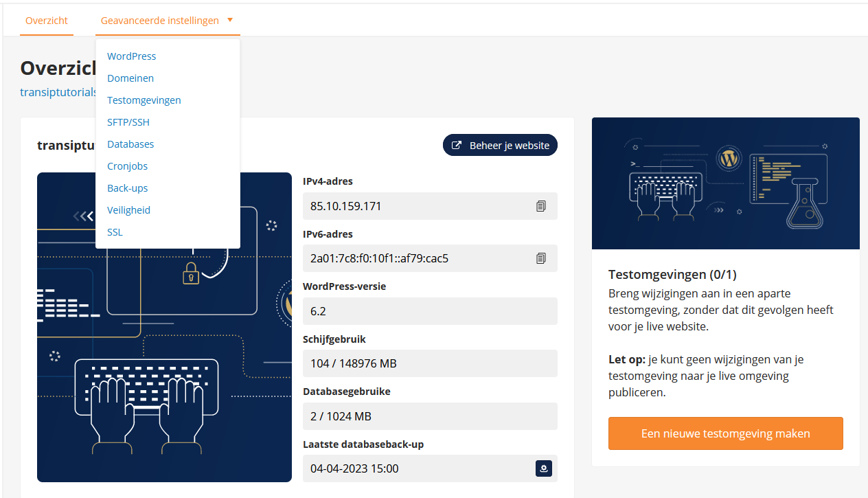868x498 pixels.
Task: Click the Testomgevingen card banner image
Action: (726, 183)
